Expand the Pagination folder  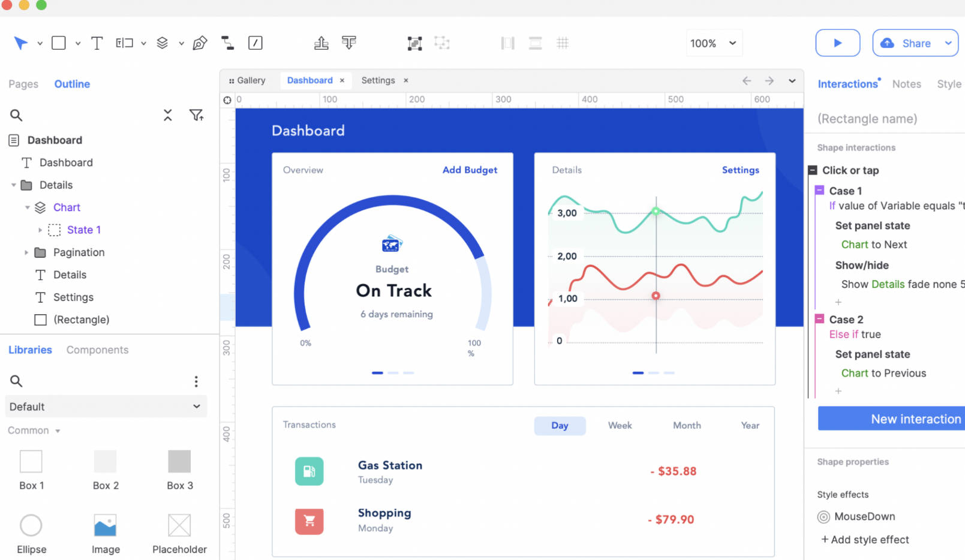point(26,252)
